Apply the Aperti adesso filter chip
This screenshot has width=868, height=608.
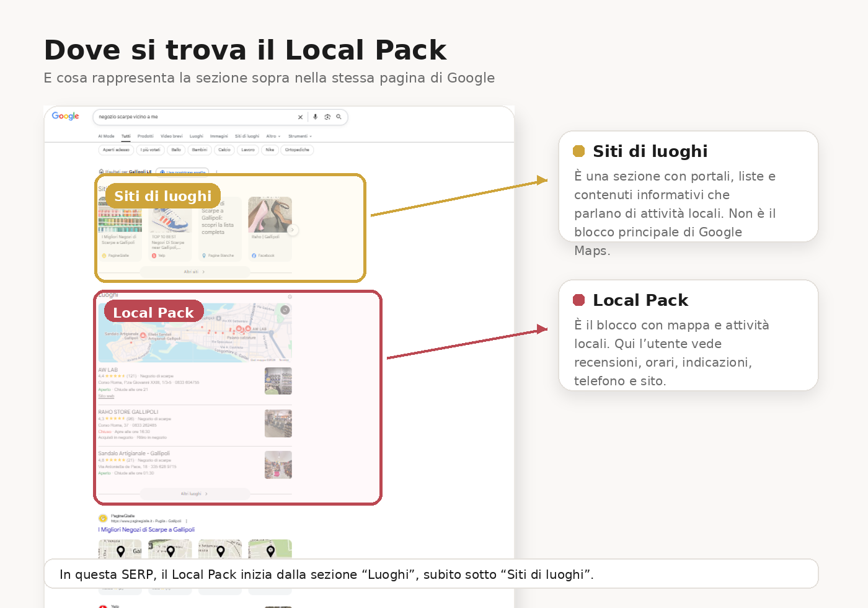tap(116, 150)
